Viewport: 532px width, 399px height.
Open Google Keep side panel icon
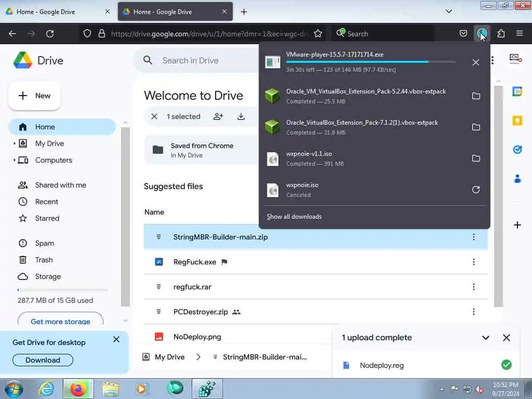click(517, 121)
